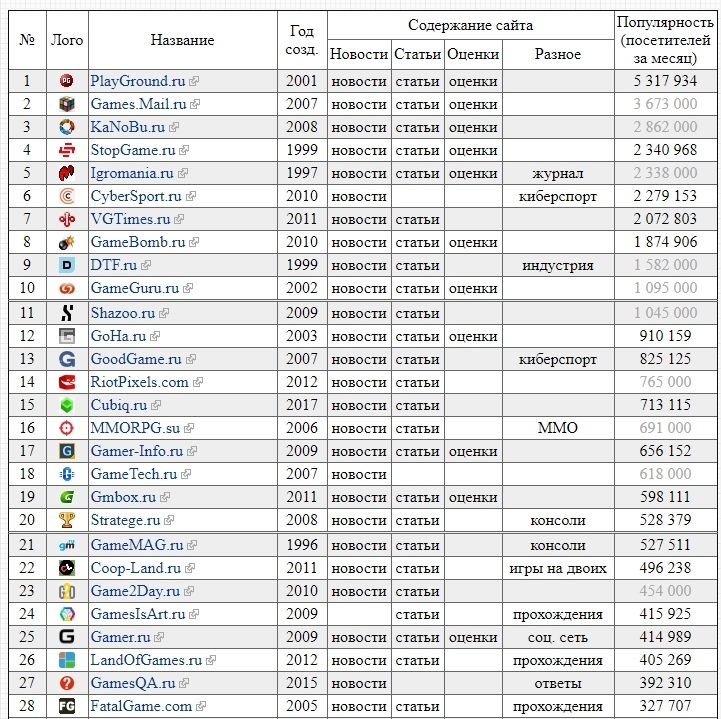This screenshot has width=721, height=719.
Task: Click the FatalGame.com FG logo
Action: [x=67, y=706]
